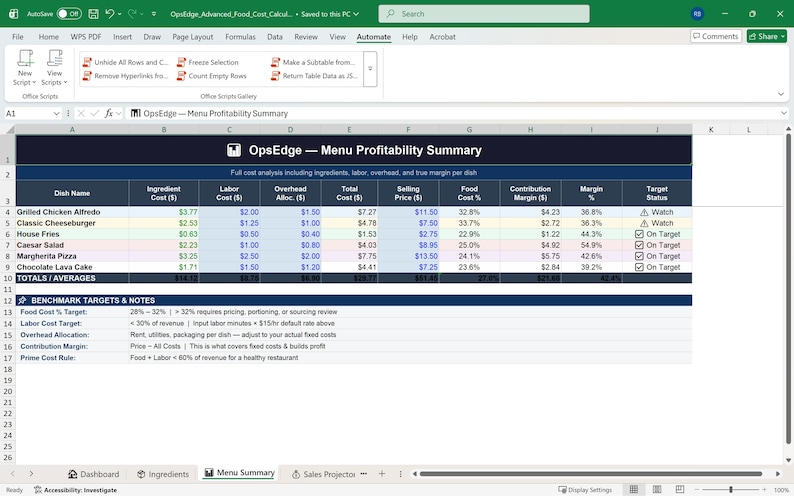Image resolution: width=794 pixels, height=496 pixels.
Task: Switch to the Home tab
Action: [49, 36]
